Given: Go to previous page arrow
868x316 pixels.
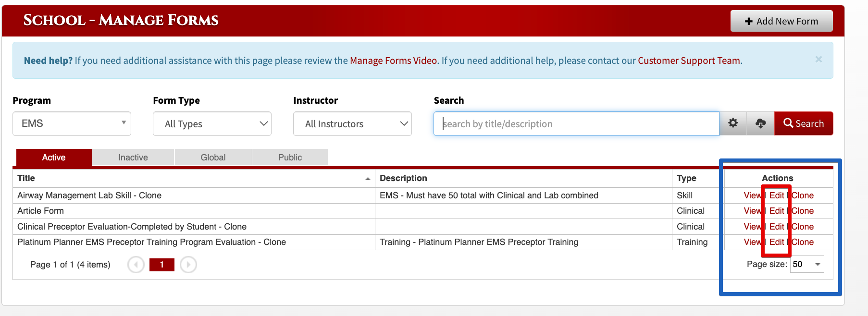Looking at the screenshot, I should [136, 265].
